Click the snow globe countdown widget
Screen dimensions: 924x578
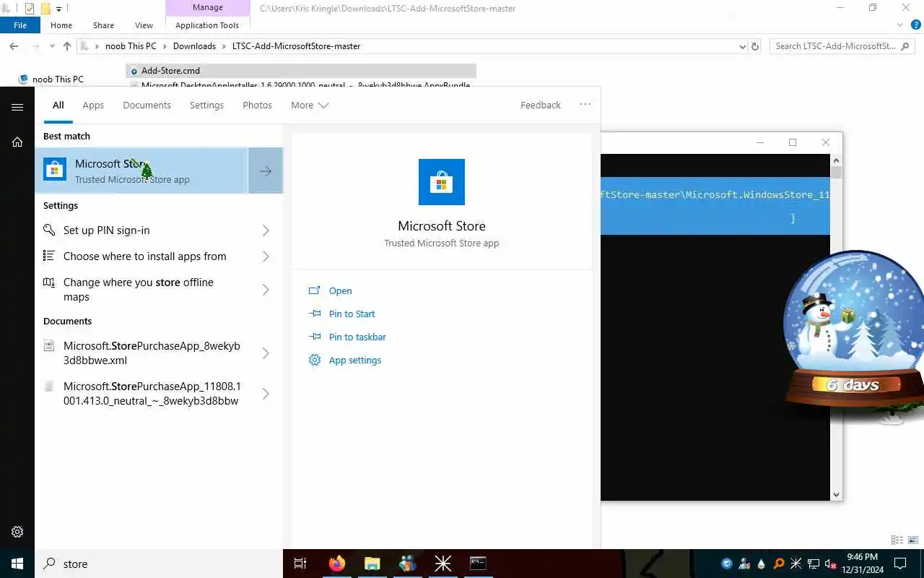tap(853, 331)
